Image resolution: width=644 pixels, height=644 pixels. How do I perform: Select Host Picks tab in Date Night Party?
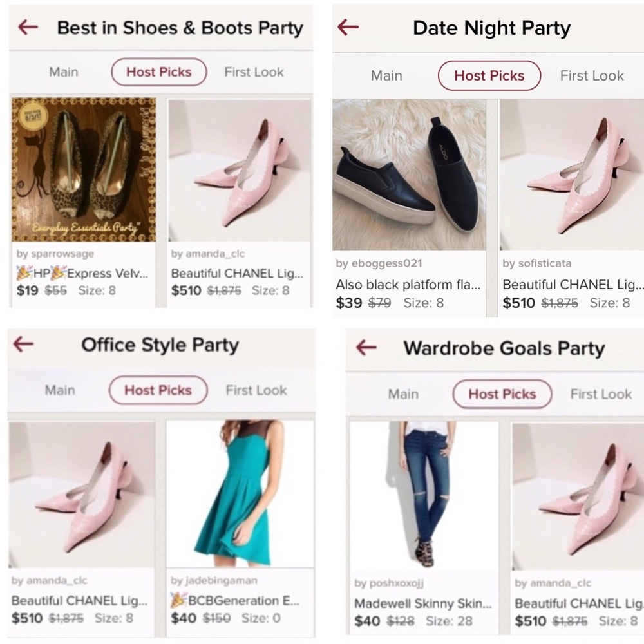click(489, 75)
